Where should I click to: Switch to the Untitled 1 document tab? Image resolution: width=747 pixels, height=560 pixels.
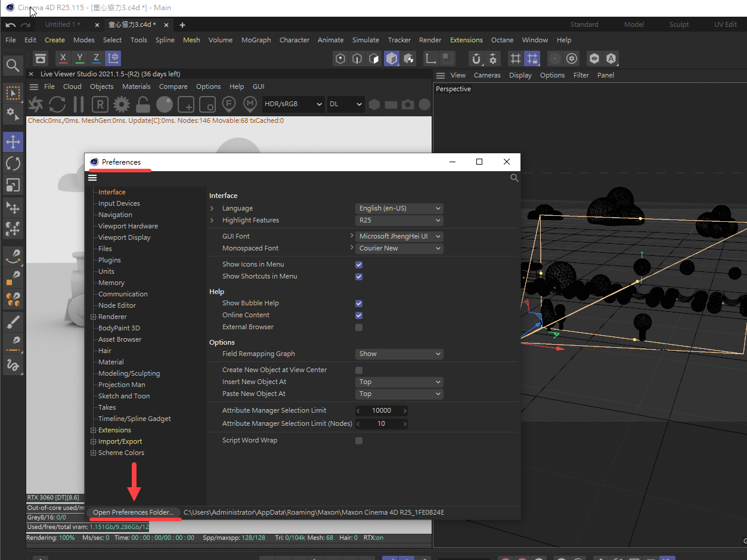pos(63,24)
